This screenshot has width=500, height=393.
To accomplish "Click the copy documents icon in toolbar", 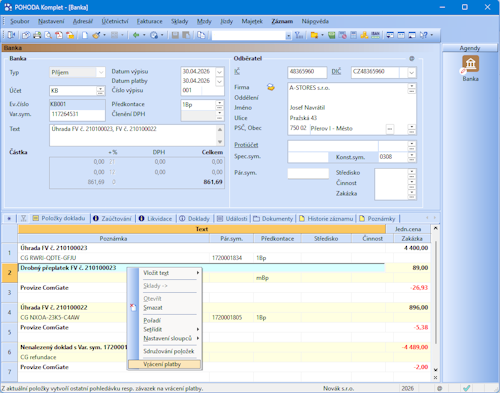I will click(201, 35).
